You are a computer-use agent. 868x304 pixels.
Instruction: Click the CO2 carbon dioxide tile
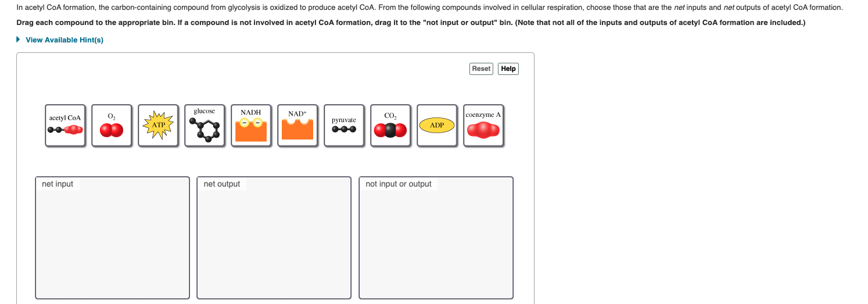click(x=390, y=125)
